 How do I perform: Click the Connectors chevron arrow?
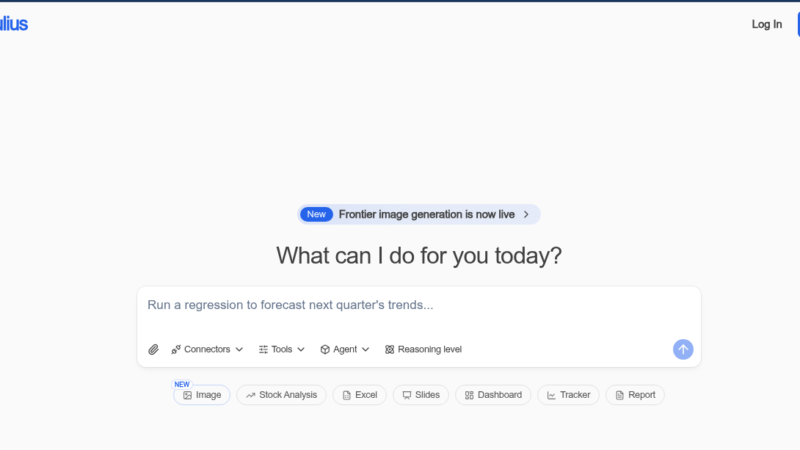tap(239, 349)
